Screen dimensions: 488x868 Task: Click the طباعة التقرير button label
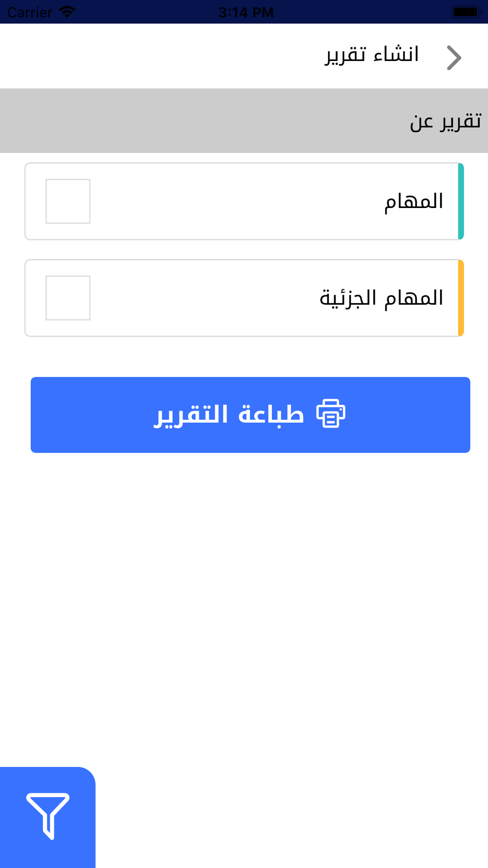(x=229, y=414)
